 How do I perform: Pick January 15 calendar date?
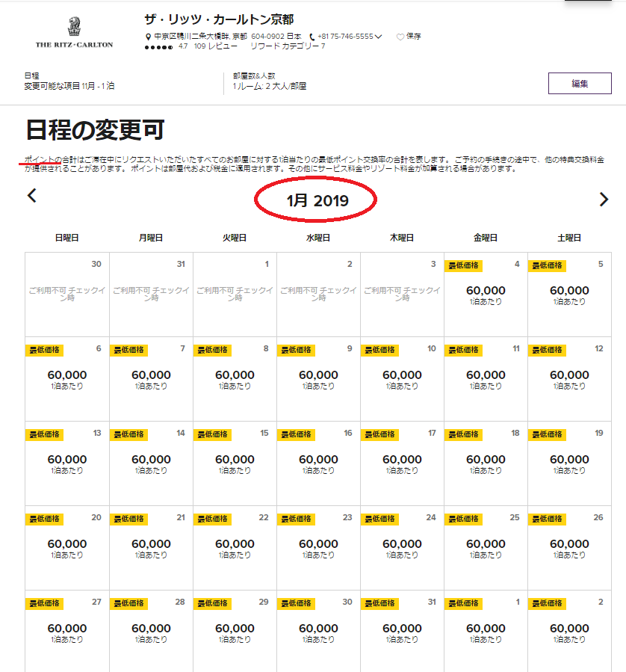[235, 463]
